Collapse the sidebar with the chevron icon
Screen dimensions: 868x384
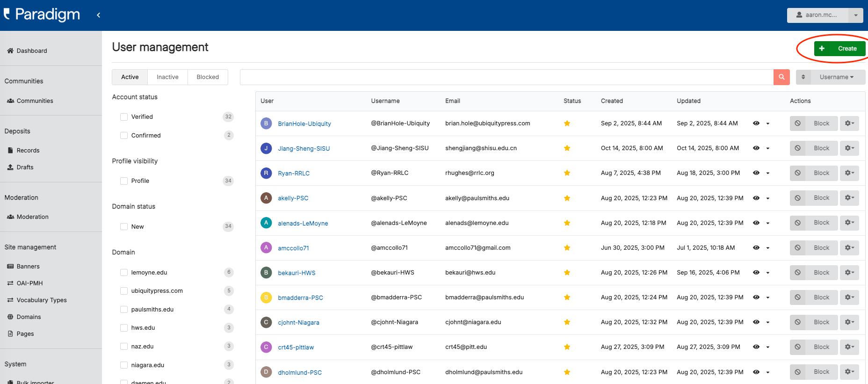pyautogui.click(x=98, y=15)
